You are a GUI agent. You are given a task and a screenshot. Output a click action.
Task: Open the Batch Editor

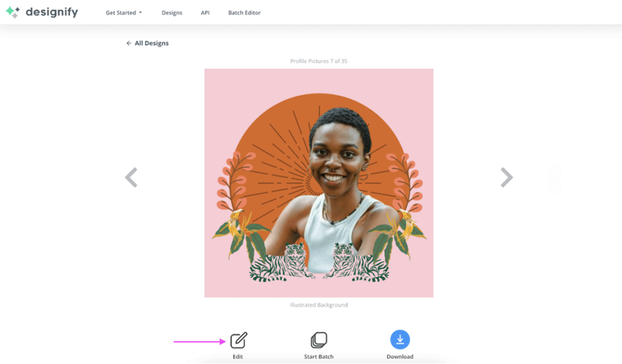pos(244,13)
